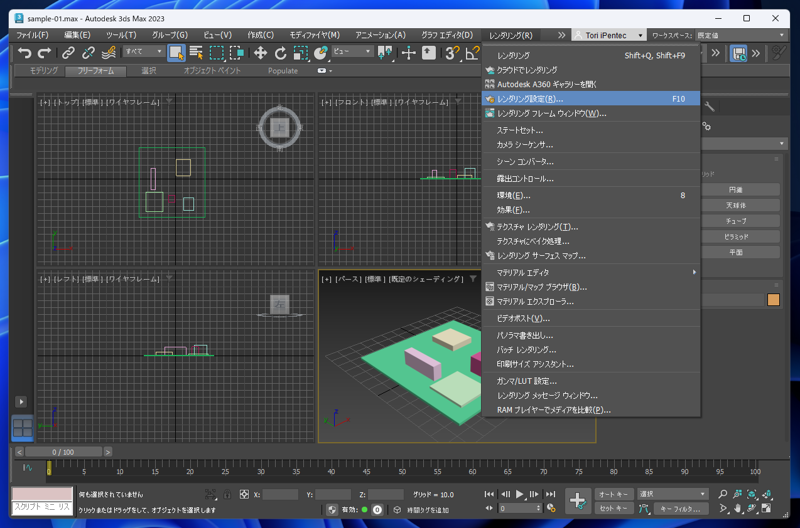800x528 pixels.
Task: Click the time slider previous frame arrow
Action: 19,452
